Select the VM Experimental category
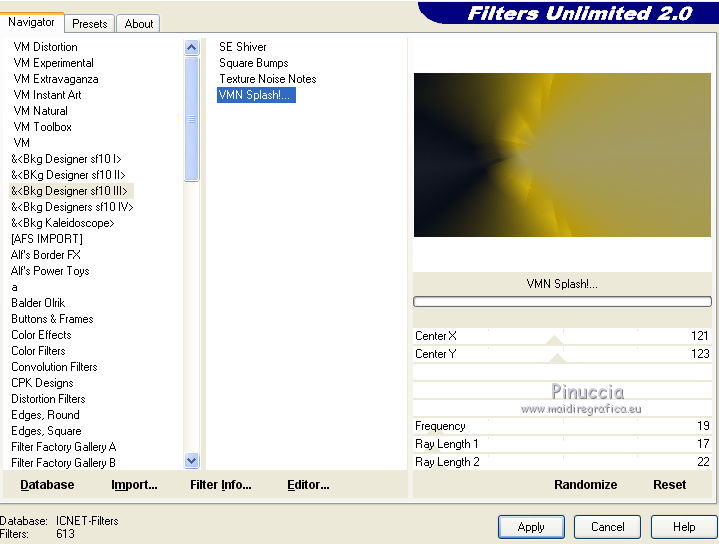The width and height of the screenshot is (719, 544). tap(54, 63)
